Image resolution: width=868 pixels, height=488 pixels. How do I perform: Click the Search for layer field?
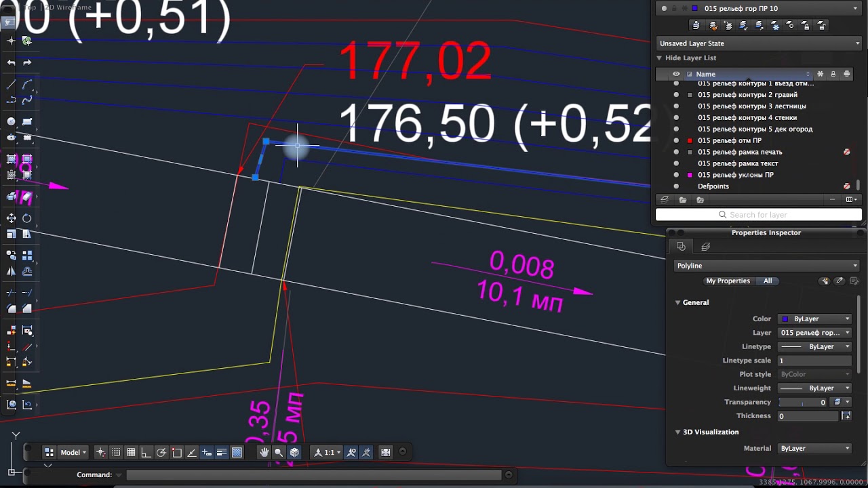coord(758,215)
